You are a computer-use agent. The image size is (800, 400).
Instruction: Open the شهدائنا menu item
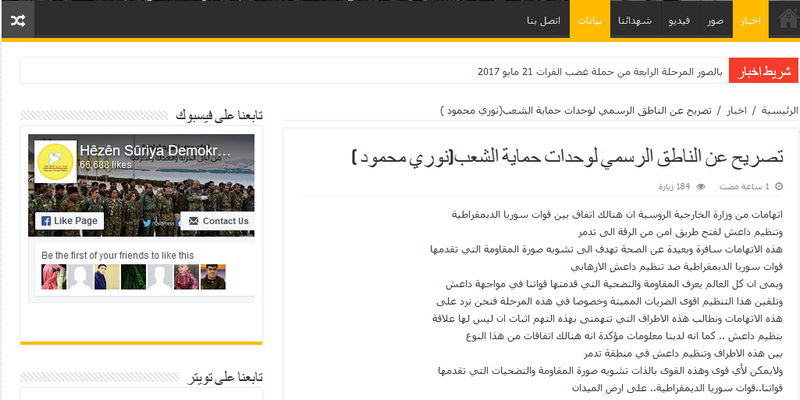(x=635, y=21)
